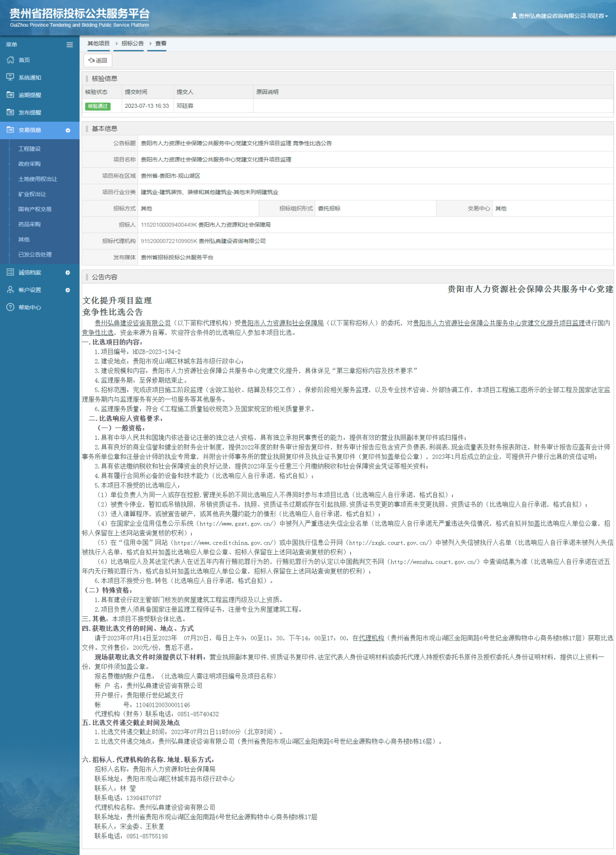Click the 核验信息 section header

coord(105,79)
